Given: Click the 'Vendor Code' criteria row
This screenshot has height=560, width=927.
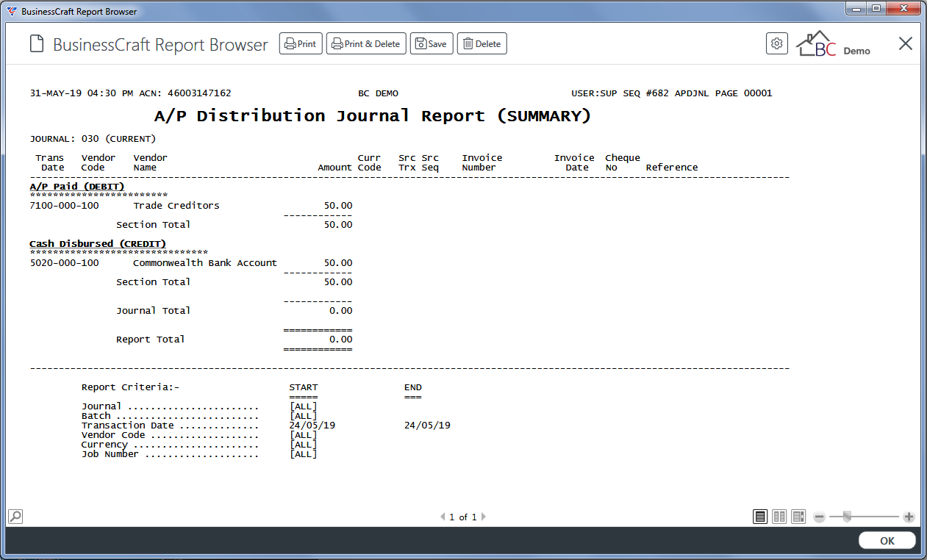Looking at the screenshot, I should [x=199, y=435].
